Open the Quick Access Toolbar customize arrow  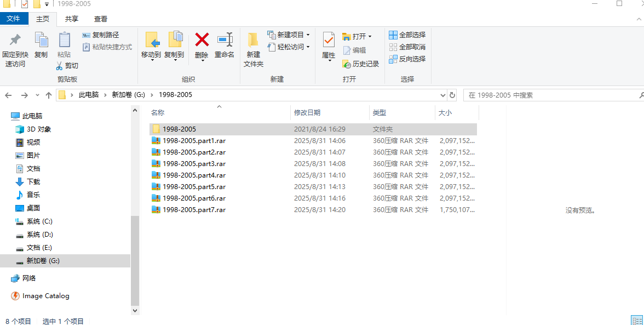46,4
